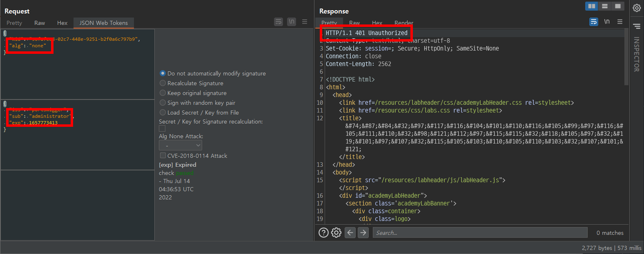The height and width of the screenshot is (254, 644).
Task: Click the <!DOCTYPE html> line
Action: (350, 80)
